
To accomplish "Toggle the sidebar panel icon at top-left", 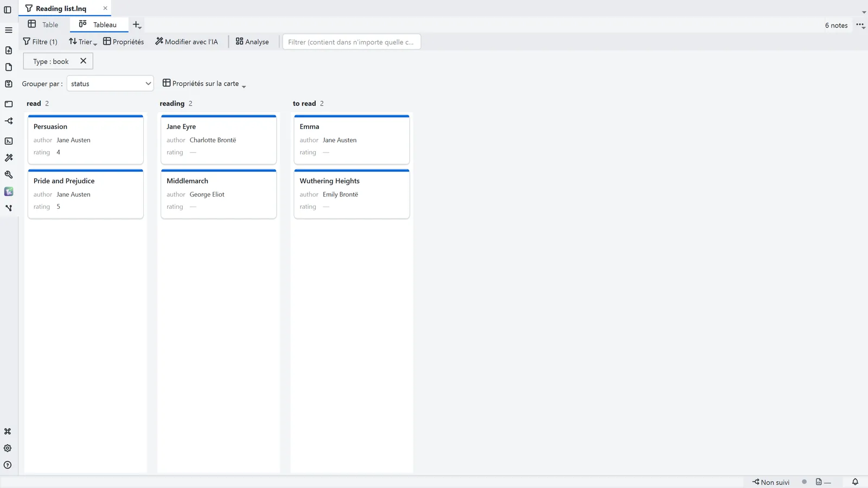I will tap(8, 9).
